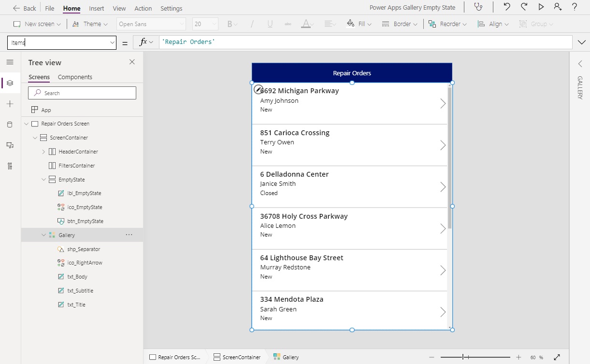Apply underline formatting
Image resolution: width=590 pixels, height=364 pixels.
[270, 23]
